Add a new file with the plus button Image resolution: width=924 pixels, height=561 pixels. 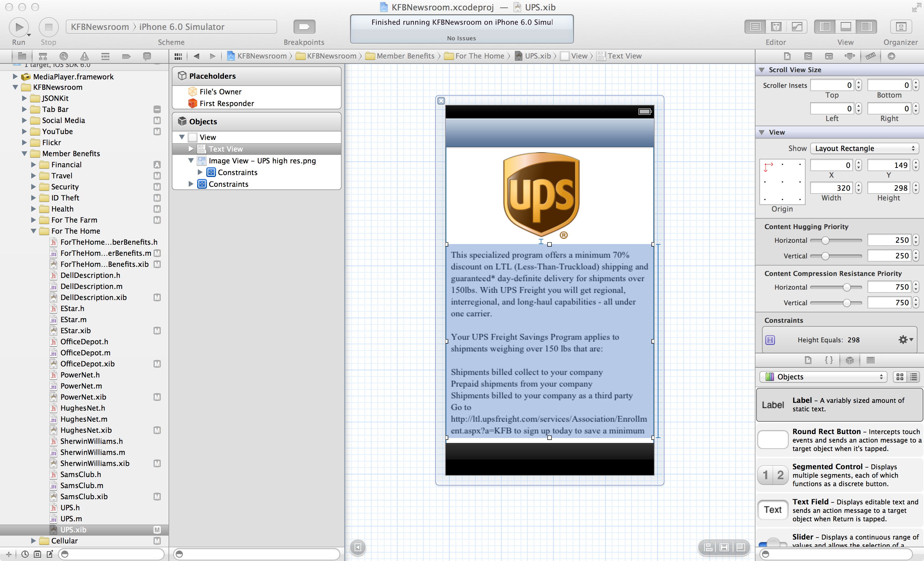click(x=9, y=554)
